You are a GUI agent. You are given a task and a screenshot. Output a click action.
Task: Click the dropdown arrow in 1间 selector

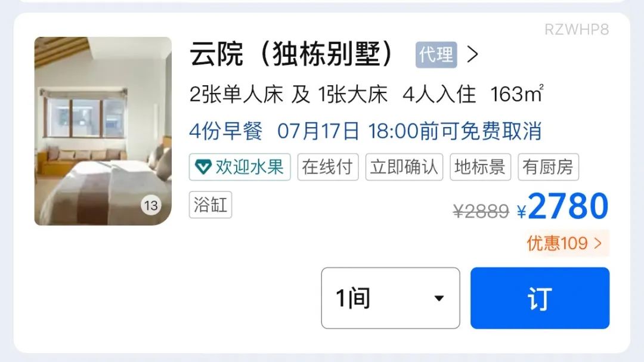(x=439, y=298)
